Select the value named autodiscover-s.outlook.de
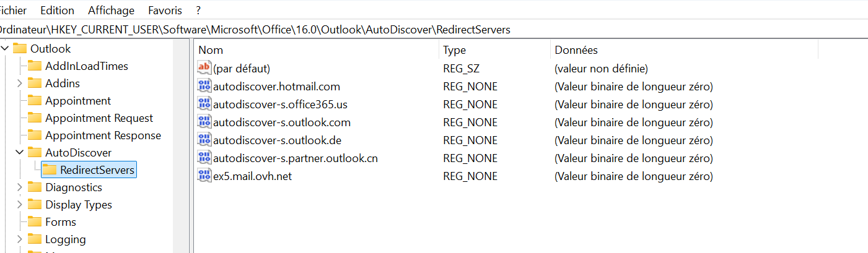This screenshot has width=868, height=253. pos(277,140)
